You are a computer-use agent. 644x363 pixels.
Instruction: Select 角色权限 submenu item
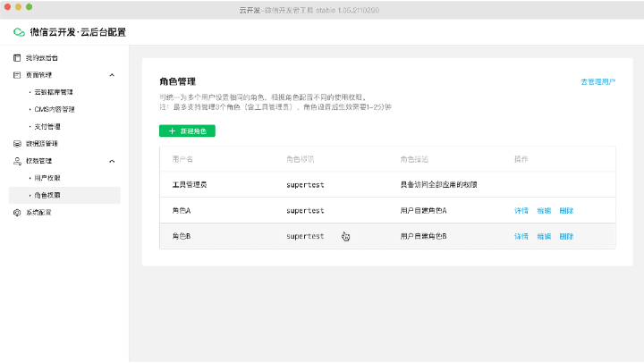tap(64, 196)
